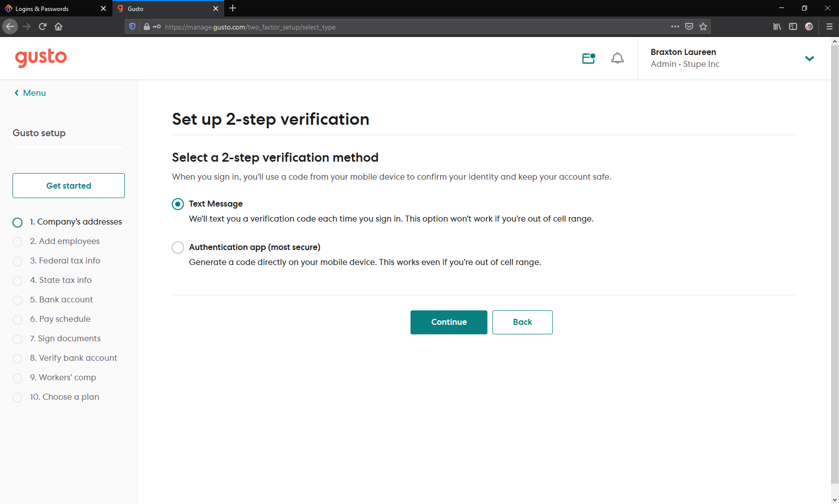Click the Braxton Laureen account name

coord(683,52)
